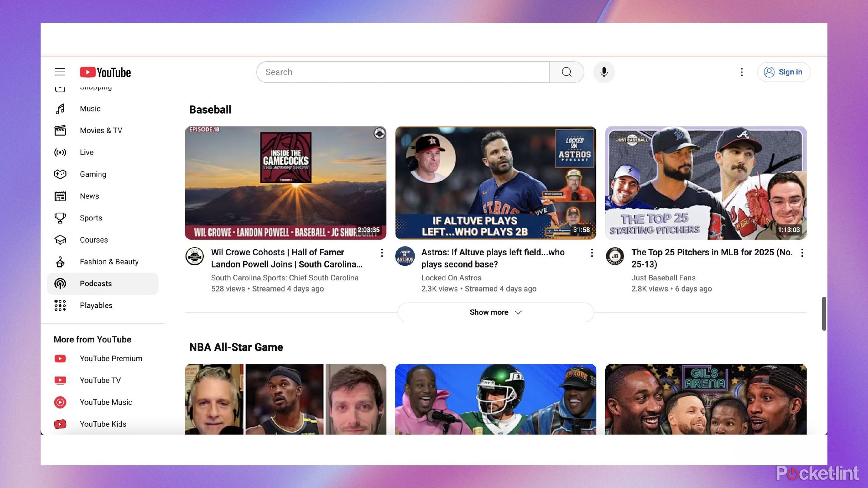868x488 pixels.
Task: Click the Playables dots icon
Action: coord(60,305)
